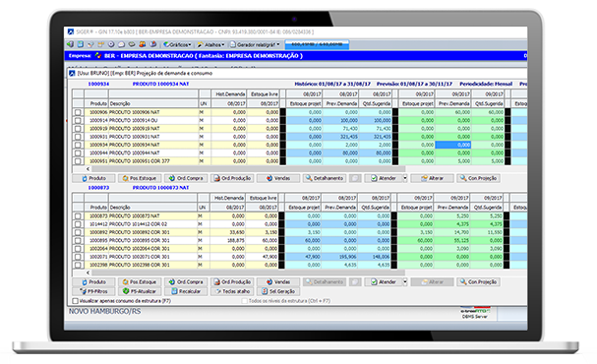Select the row checkbox for product 1000951
This screenshot has width=597, height=364.
pyautogui.click(x=78, y=161)
